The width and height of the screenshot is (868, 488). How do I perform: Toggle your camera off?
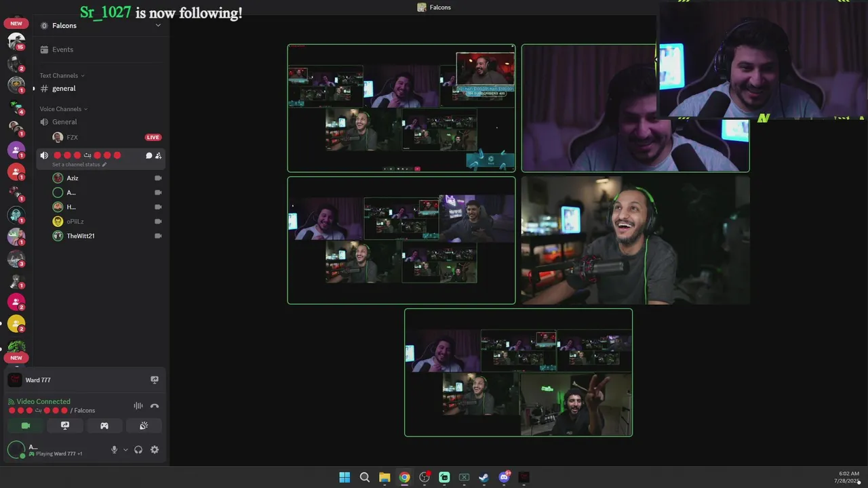pos(26,426)
